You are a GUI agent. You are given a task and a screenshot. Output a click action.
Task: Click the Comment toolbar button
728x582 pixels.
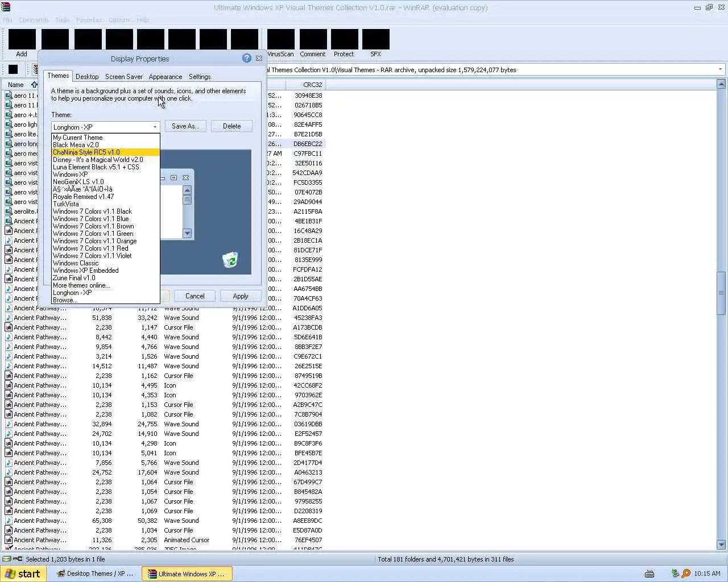[x=313, y=43]
